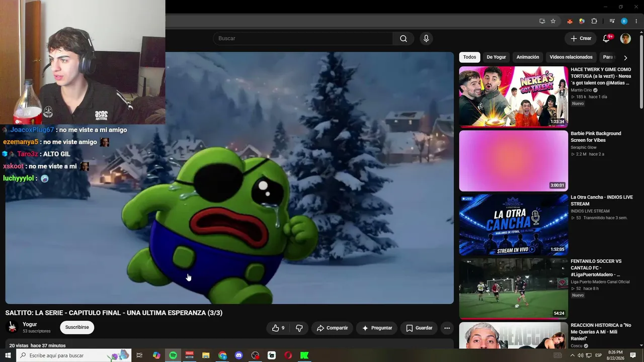Show hidden system tray icons
This screenshot has height=362, width=644.
(572, 355)
